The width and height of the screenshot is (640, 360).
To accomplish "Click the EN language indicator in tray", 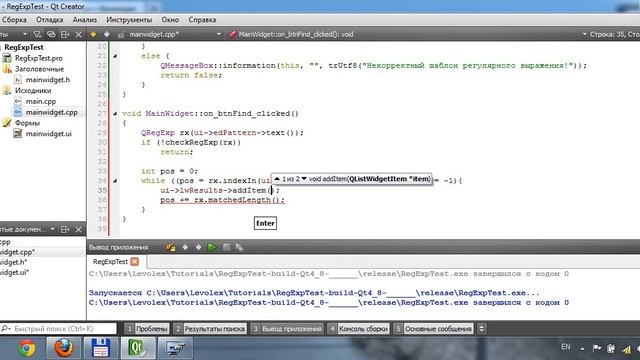I will point(565,347).
